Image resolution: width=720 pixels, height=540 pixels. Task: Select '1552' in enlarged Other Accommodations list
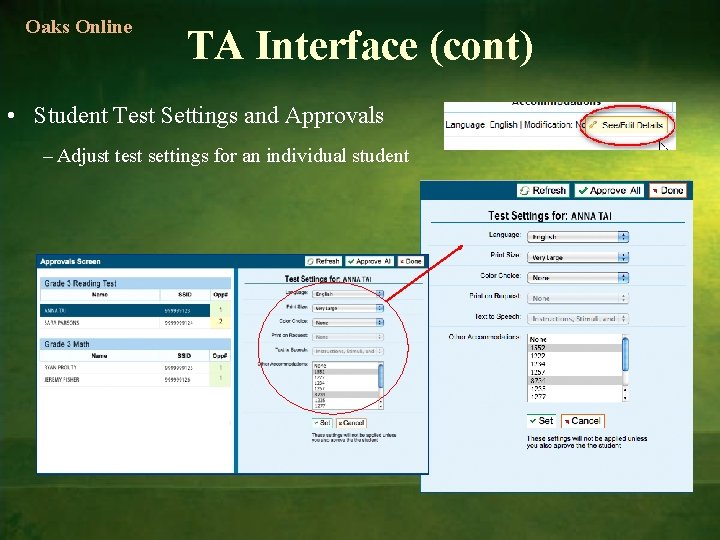(574, 348)
